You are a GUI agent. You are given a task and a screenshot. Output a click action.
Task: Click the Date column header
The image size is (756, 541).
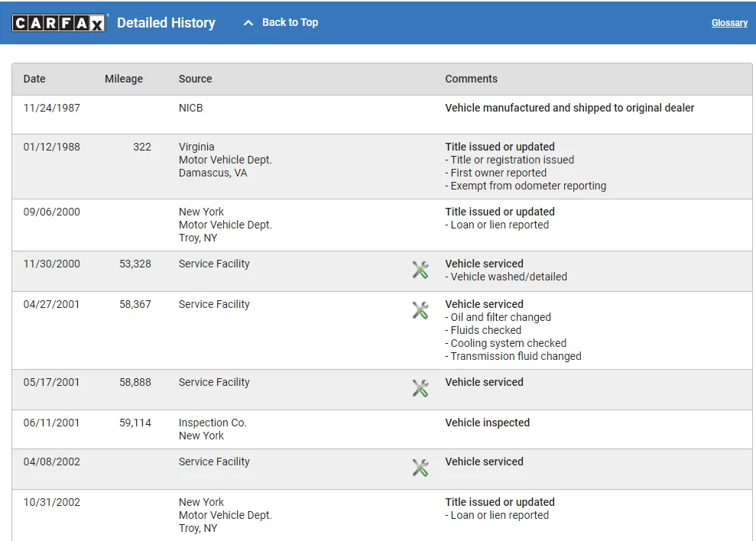(x=34, y=79)
